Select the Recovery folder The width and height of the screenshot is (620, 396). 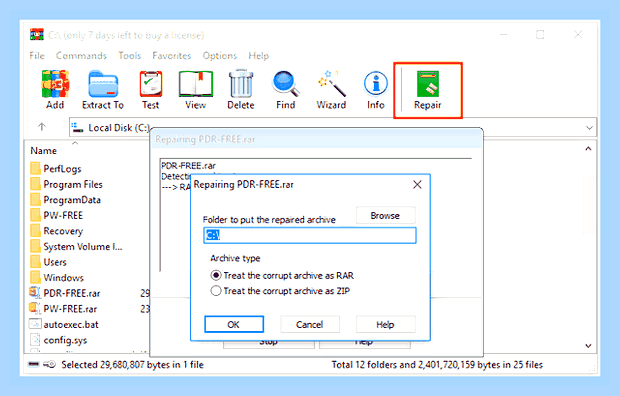57,231
